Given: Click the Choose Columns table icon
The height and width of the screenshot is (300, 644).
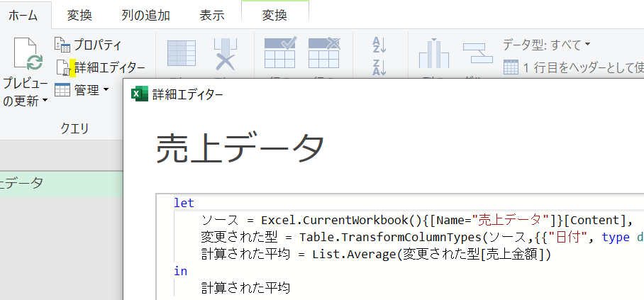Looking at the screenshot, I should 182,54.
